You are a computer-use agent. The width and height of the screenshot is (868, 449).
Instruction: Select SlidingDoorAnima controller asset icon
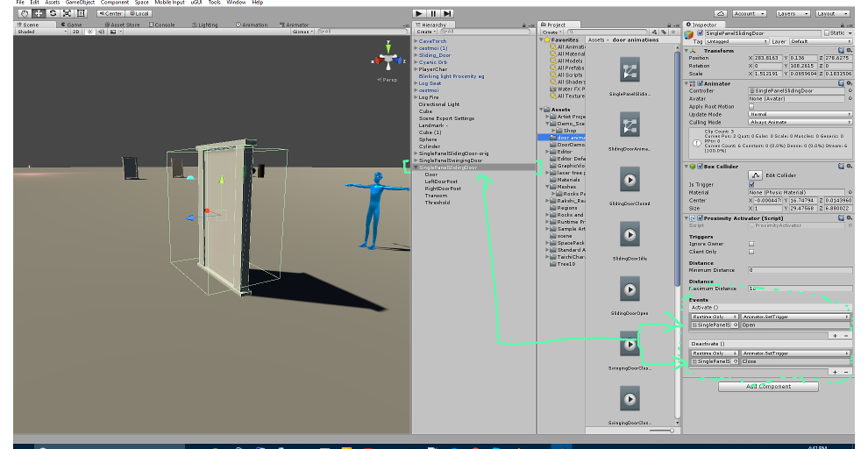630,125
